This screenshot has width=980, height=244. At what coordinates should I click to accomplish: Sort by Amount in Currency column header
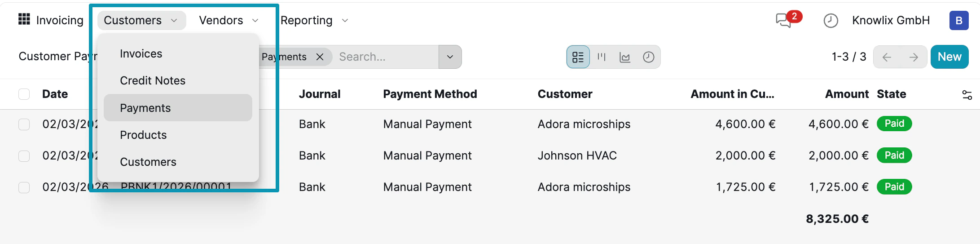pyautogui.click(x=732, y=94)
